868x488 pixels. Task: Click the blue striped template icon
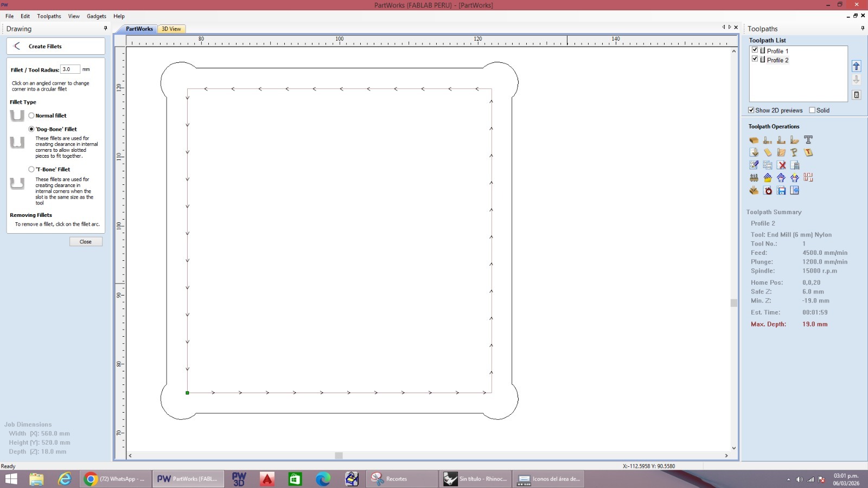(781, 177)
